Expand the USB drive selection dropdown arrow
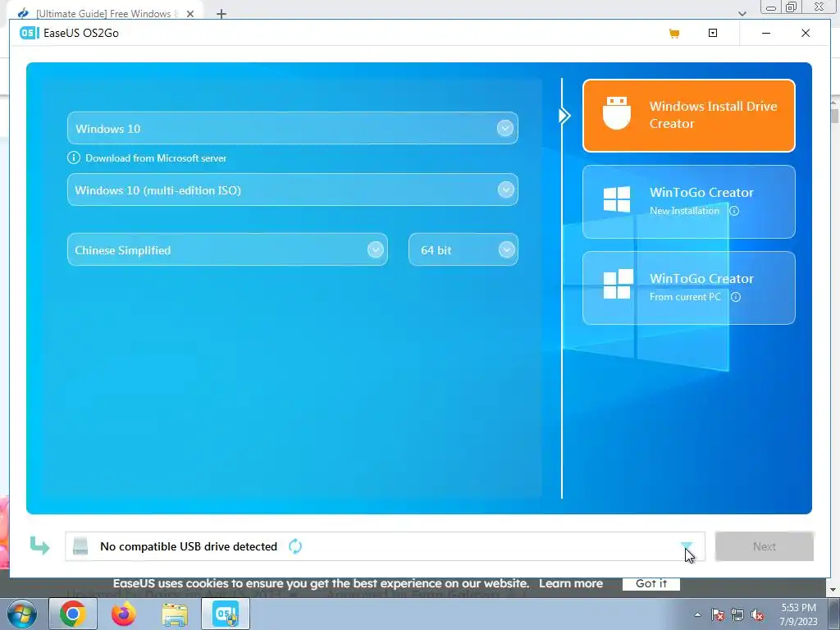This screenshot has width=840, height=630. coord(687,546)
